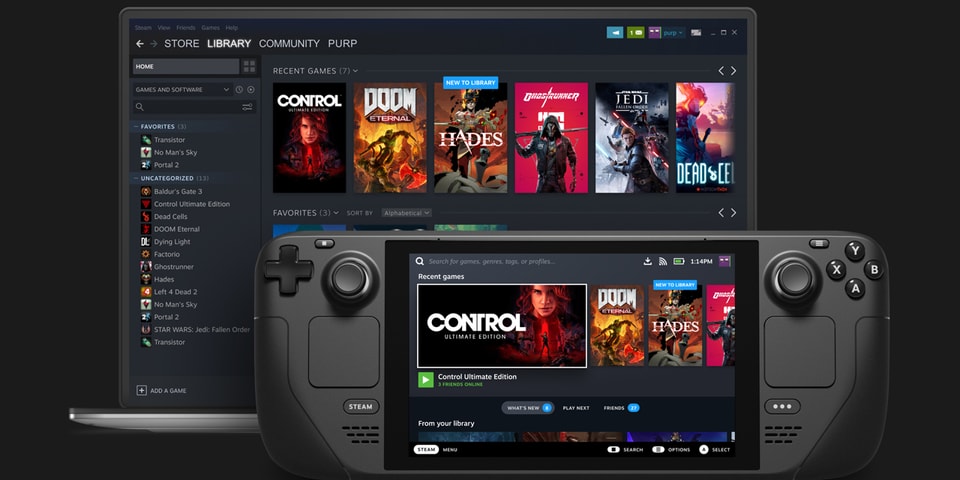Click the Add a Game plus icon
The image size is (960, 480).
142,390
